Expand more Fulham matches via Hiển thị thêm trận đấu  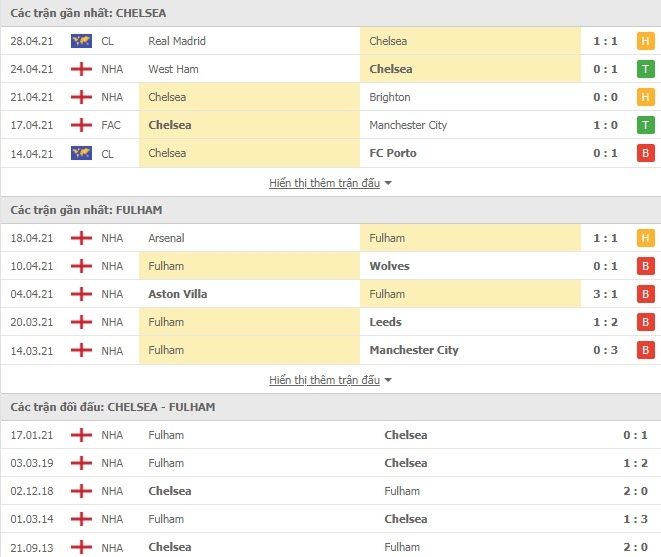[324, 380]
